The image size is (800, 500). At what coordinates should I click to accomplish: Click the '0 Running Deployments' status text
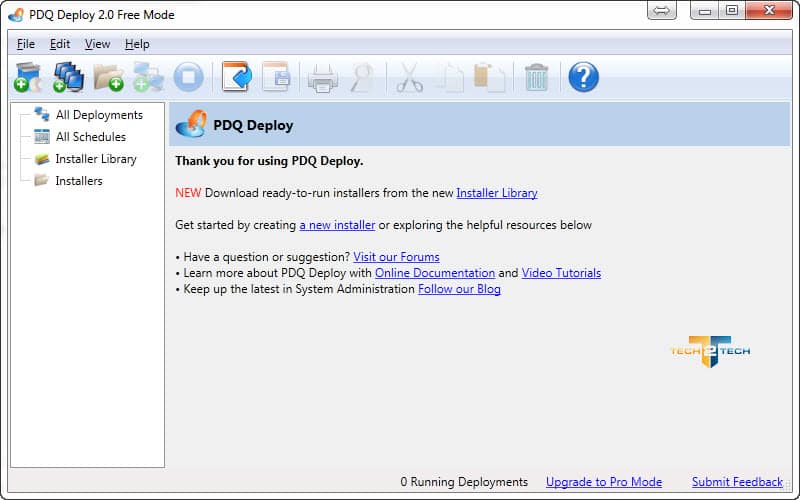(x=464, y=482)
